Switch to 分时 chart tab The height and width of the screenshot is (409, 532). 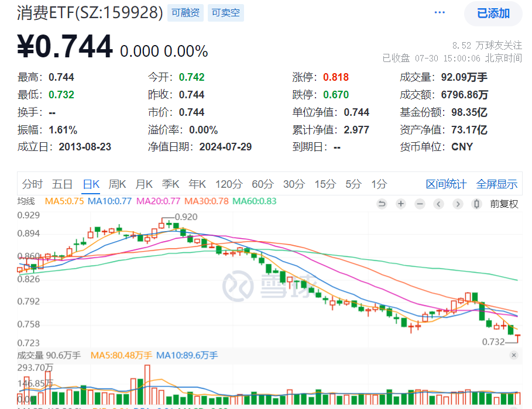pyautogui.click(x=32, y=184)
